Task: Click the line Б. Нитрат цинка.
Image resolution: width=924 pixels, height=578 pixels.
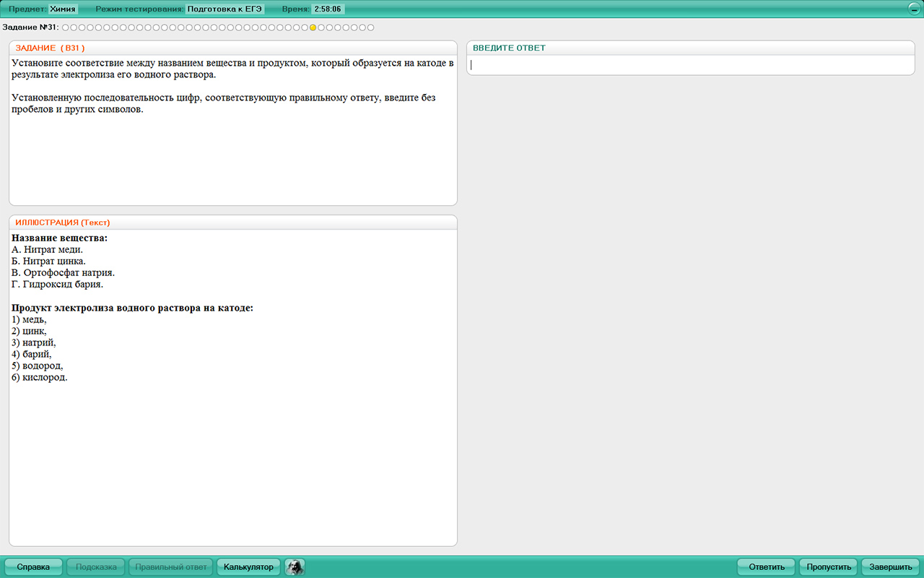Action: 49,261
